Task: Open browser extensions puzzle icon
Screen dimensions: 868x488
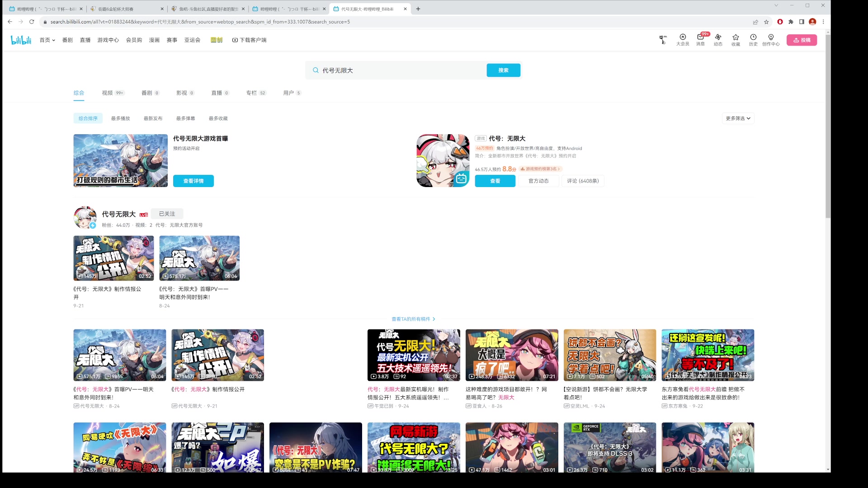Action: click(791, 22)
